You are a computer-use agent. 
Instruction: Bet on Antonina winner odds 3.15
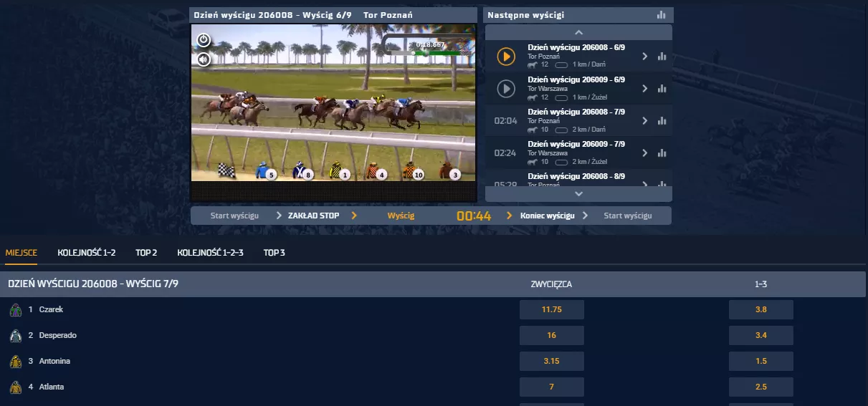click(552, 362)
